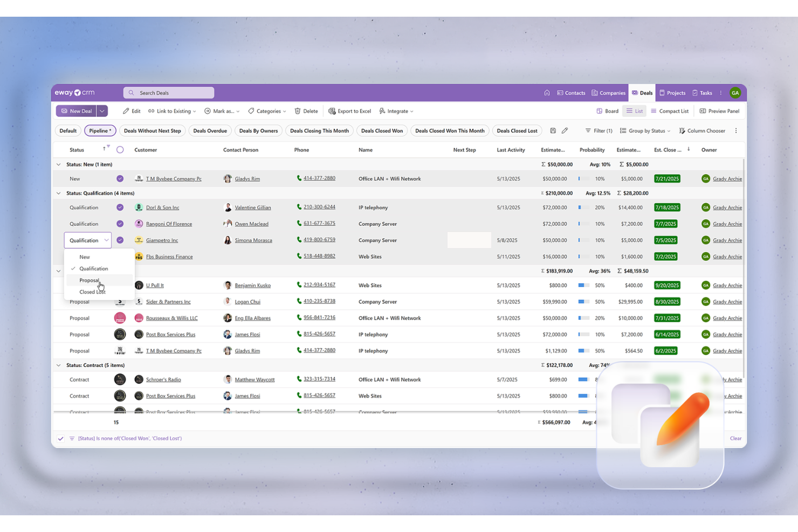The image size is (798, 532).
Task: Click the Rousseaux & Willis LLC pink logo
Action: point(139,318)
